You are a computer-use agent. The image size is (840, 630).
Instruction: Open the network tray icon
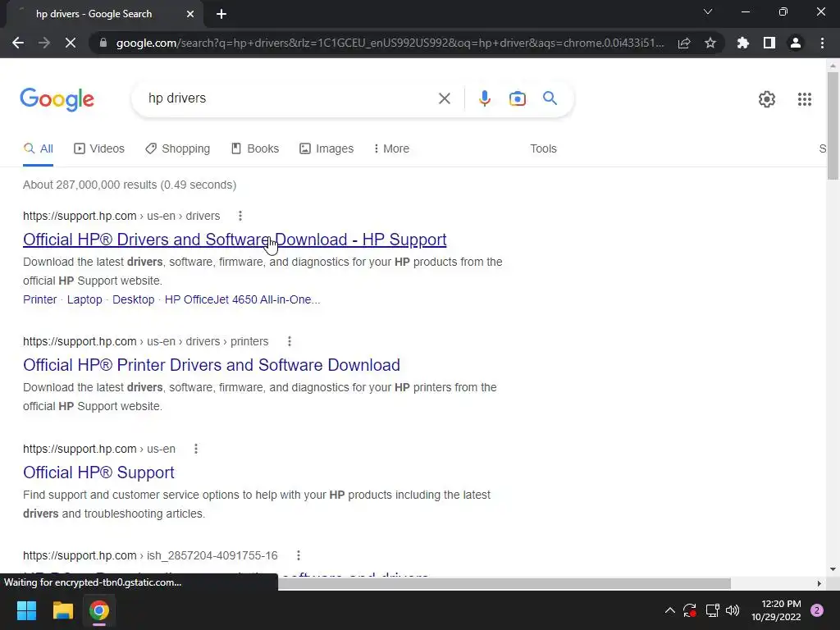click(x=712, y=610)
